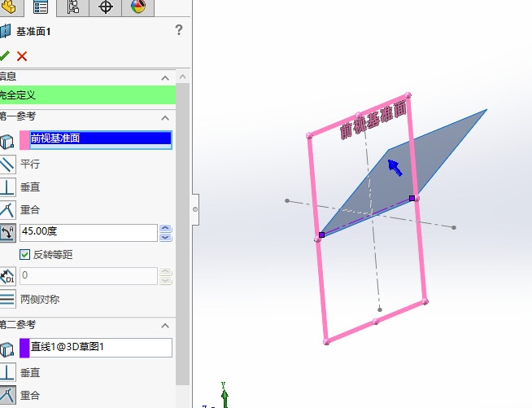Collapse the 第一参考 first reference section
The height and width of the screenshot is (408, 532).
coord(165,117)
